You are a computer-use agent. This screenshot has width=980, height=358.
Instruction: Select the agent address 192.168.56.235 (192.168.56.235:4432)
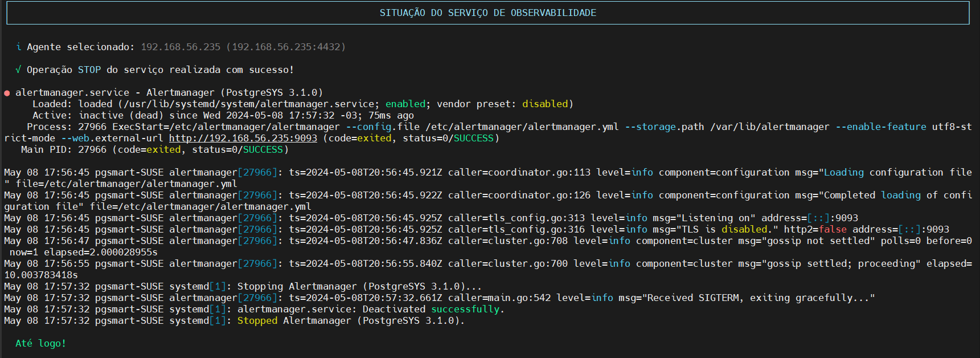(243, 47)
